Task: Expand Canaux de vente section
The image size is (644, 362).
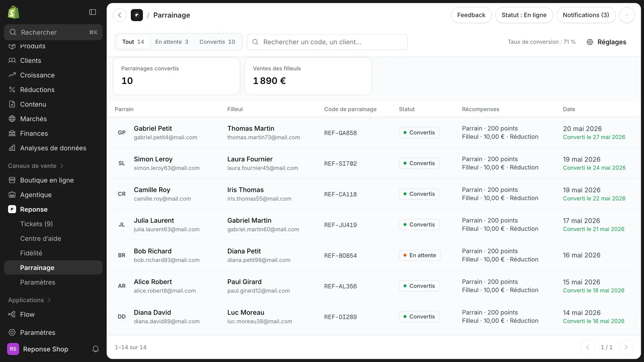Action: [36, 166]
